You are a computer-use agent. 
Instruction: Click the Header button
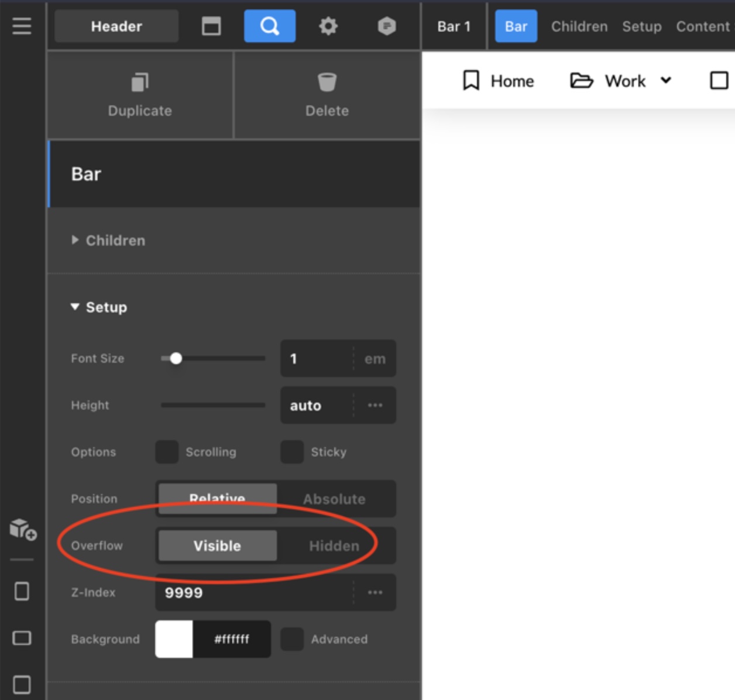pyautogui.click(x=116, y=26)
